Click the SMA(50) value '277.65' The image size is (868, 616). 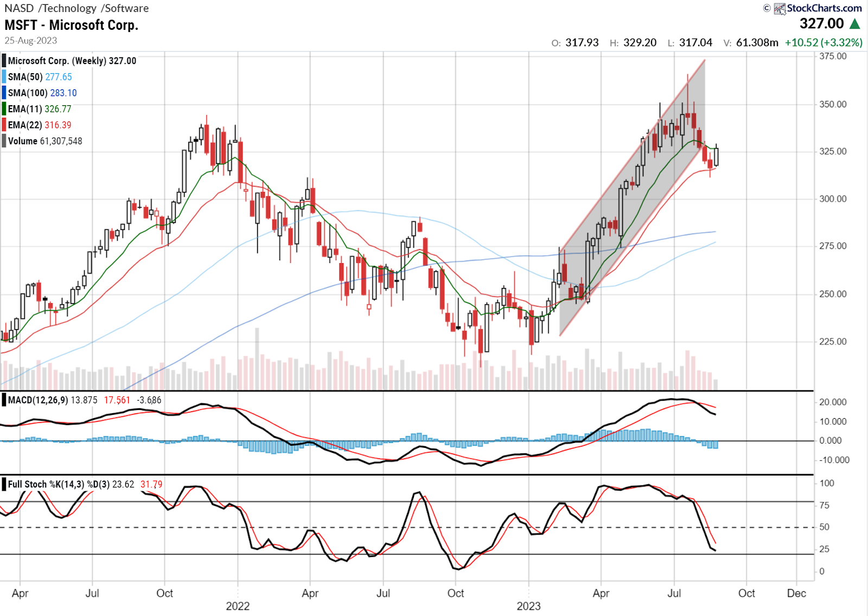tap(59, 77)
